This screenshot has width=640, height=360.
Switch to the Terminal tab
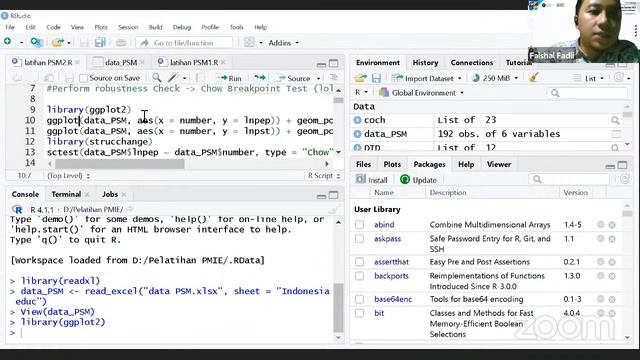(x=66, y=194)
